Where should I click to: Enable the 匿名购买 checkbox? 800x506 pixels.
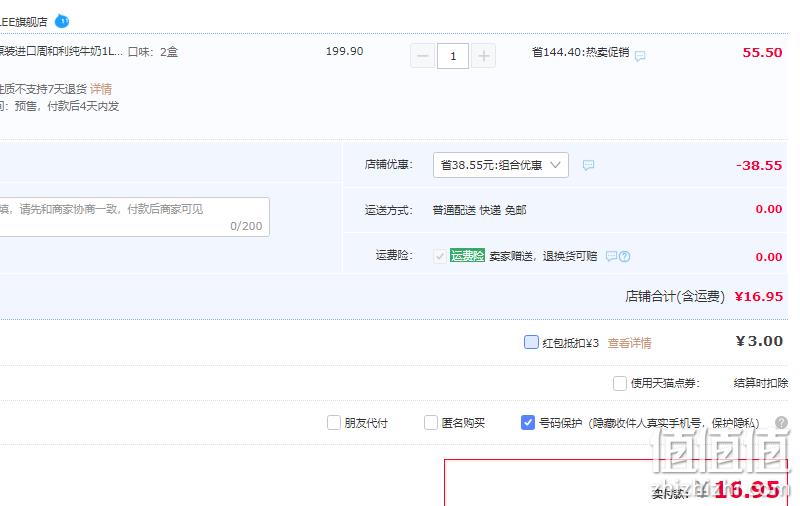pos(431,422)
